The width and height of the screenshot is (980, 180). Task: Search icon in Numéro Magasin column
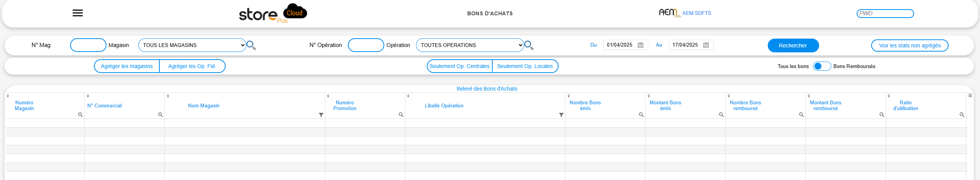(80, 115)
